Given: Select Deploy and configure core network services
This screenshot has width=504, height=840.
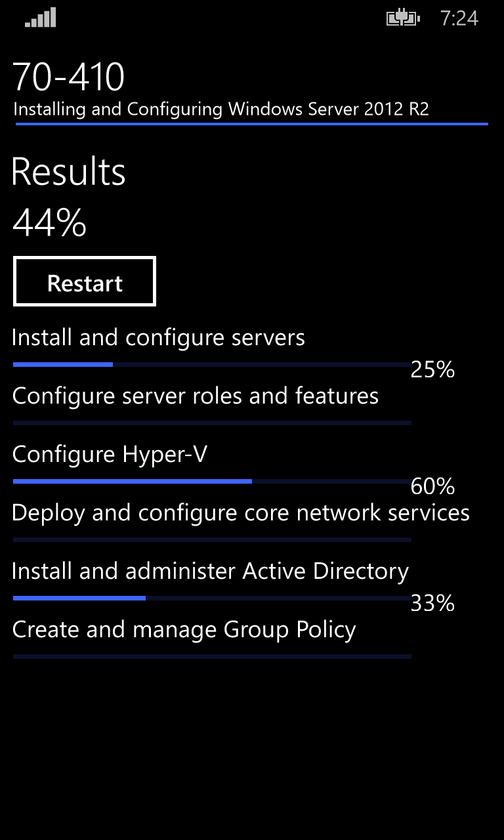Looking at the screenshot, I should click(x=240, y=513).
